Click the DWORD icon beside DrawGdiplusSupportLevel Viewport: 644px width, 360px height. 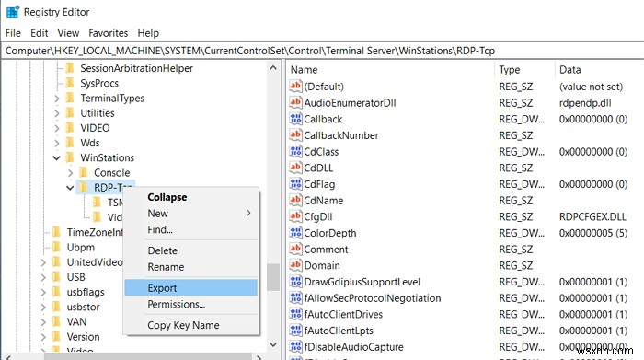click(295, 282)
